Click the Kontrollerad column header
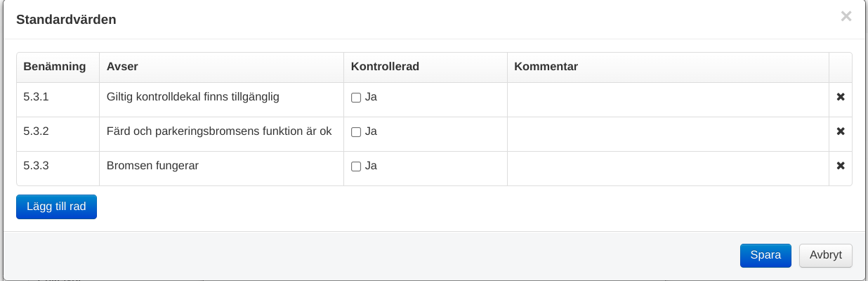 click(x=385, y=67)
